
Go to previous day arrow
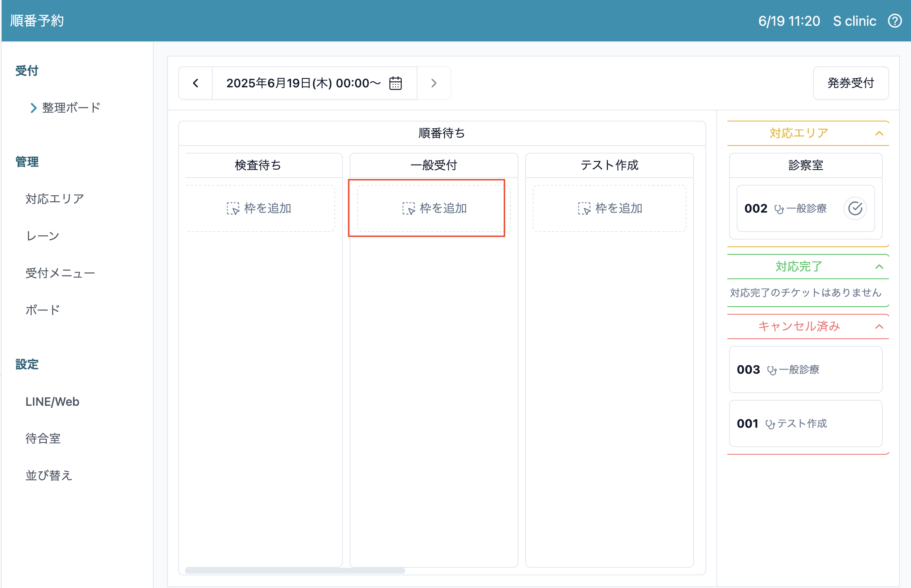[x=195, y=83]
